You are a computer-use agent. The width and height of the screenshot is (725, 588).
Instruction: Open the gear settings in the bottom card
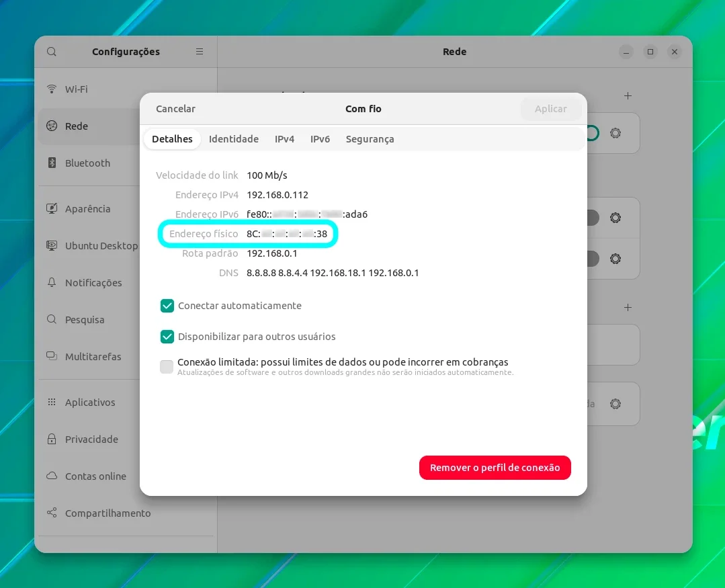pos(615,404)
